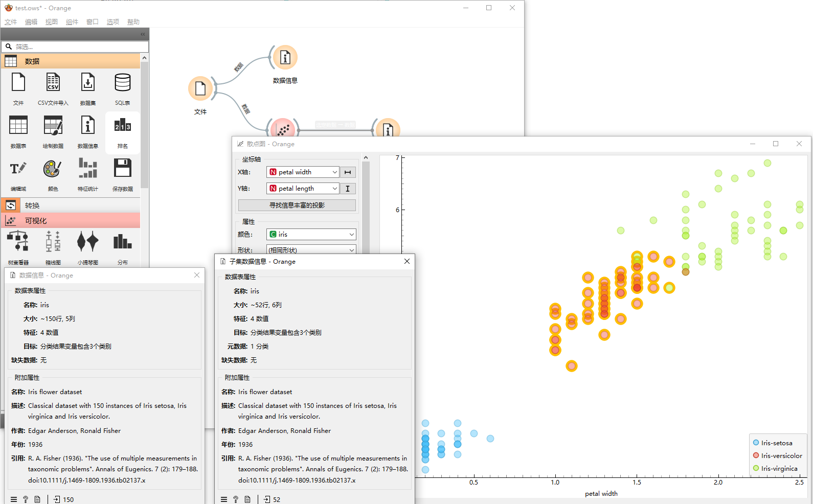813x504 pixels.
Task: Add the 绘制数据 (Paint Data) widget
Action: coord(53,132)
